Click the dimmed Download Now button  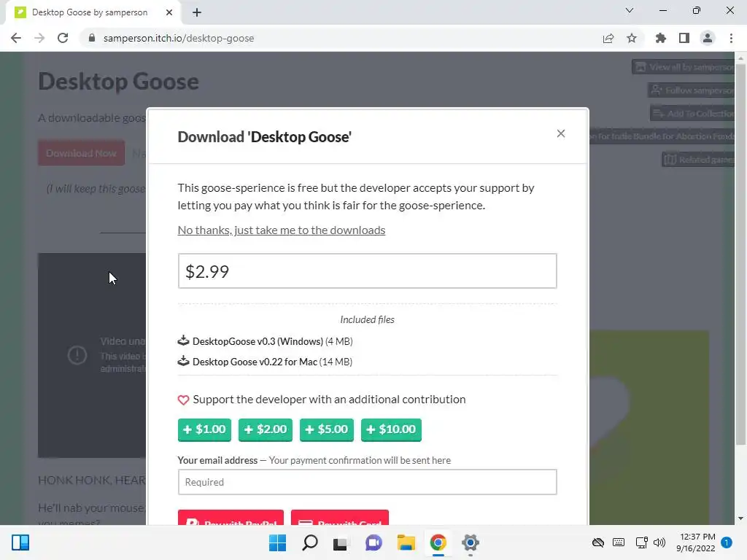point(82,153)
